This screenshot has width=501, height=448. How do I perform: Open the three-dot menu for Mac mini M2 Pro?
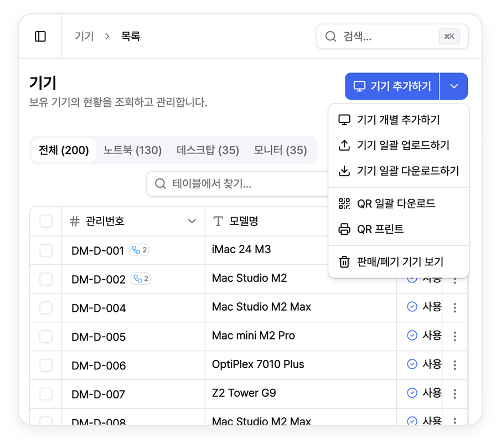454,336
